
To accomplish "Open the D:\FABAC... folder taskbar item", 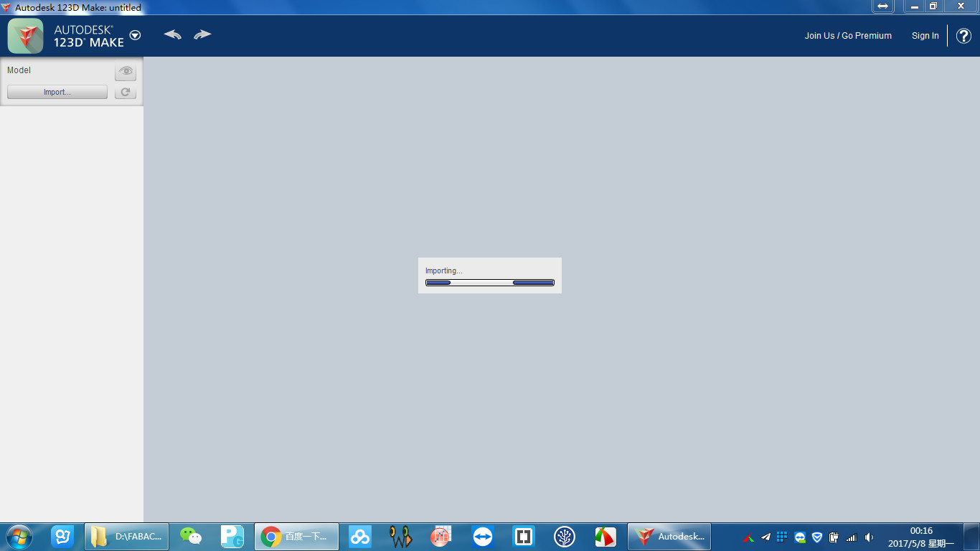I will (x=127, y=537).
